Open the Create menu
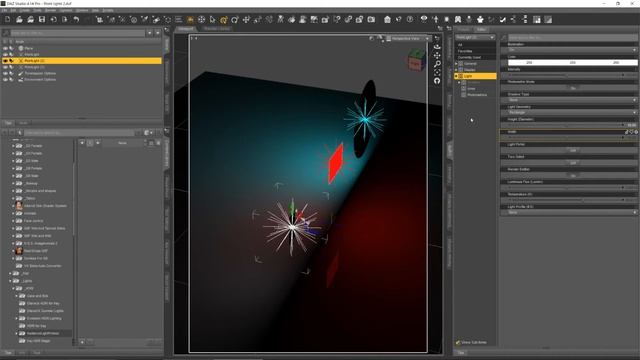Image resolution: width=640 pixels, height=360 pixels. click(x=24, y=10)
